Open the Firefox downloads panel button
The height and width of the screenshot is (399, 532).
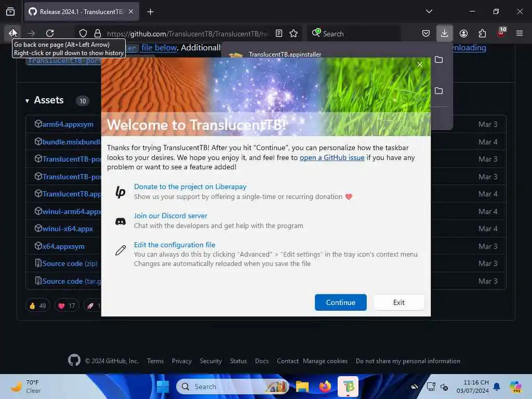coord(445,33)
